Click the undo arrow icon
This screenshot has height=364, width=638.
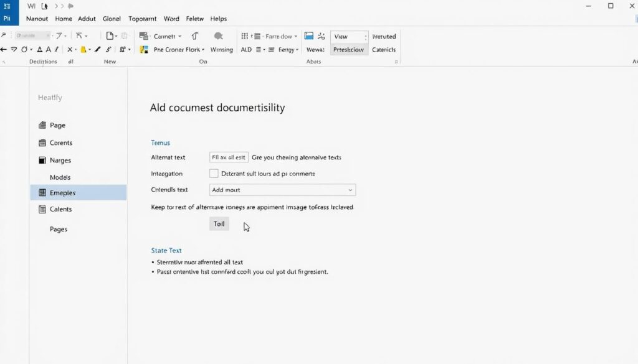(x=24, y=48)
